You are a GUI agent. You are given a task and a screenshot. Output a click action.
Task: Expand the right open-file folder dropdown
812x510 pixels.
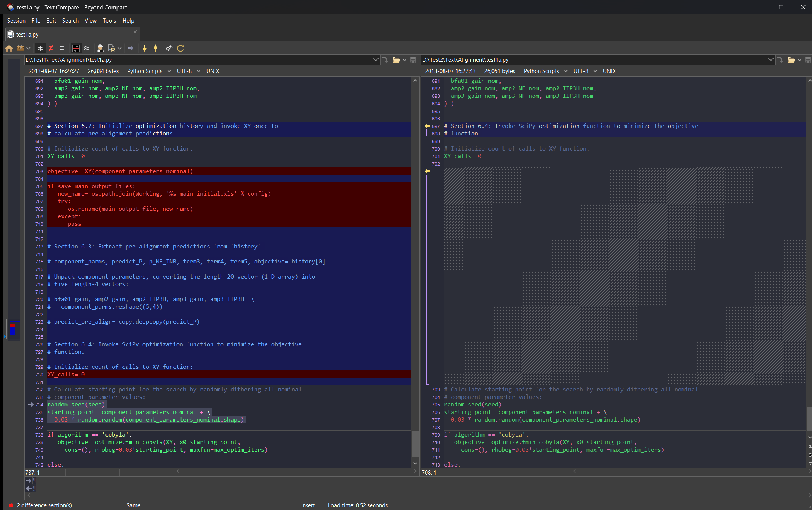click(800, 60)
